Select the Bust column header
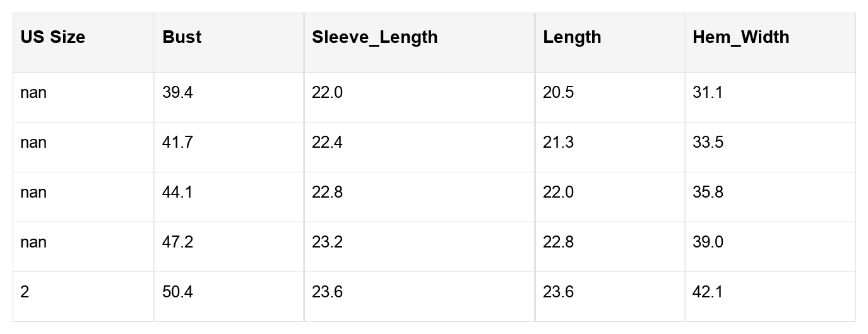Image resolution: width=868 pixels, height=334 pixels. 182,37
